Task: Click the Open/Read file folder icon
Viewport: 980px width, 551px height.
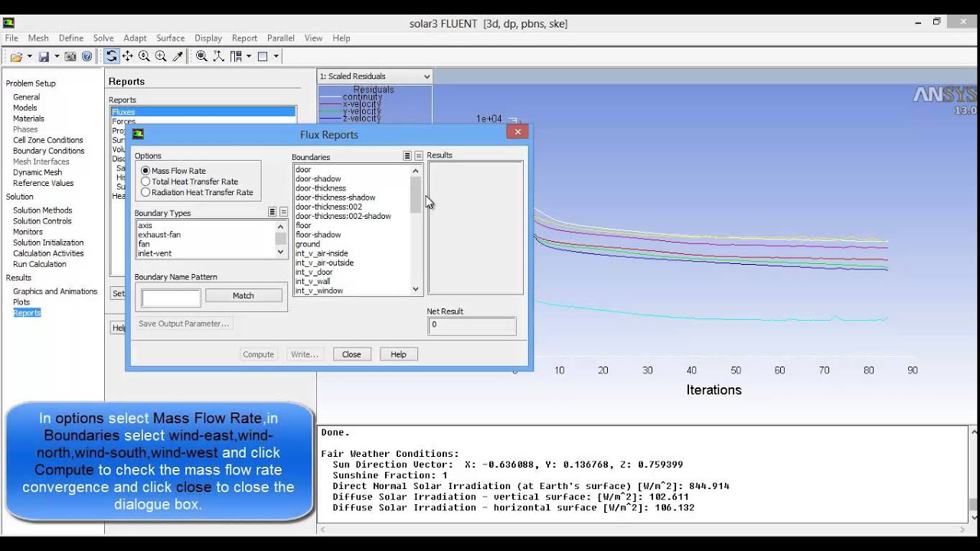Action: [16, 57]
